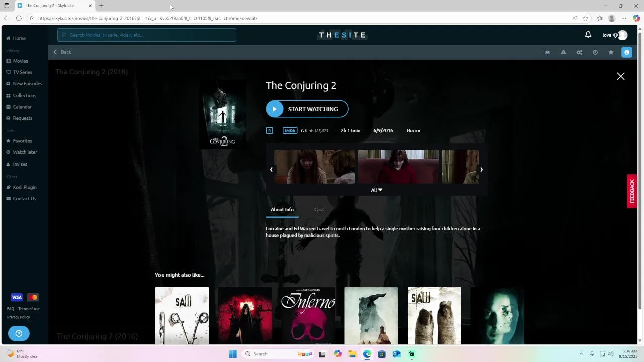Open the Saw poster with severed fingers
Image resolution: width=644 pixels, height=362 pixels.
434,316
